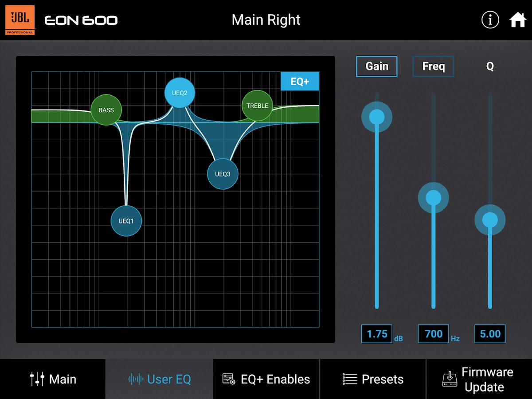Screen dimensions: 532x399
Task: Select the UEQ3 band node
Action: tap(223, 174)
